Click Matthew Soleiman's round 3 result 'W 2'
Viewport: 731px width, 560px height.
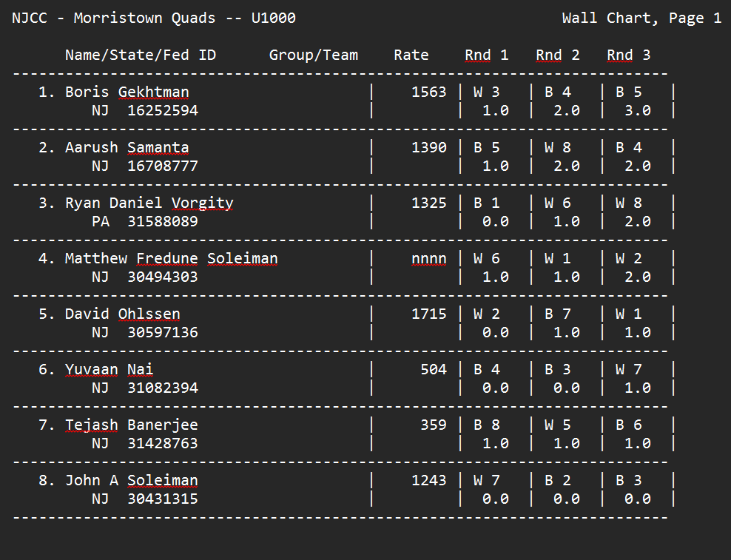click(x=628, y=258)
